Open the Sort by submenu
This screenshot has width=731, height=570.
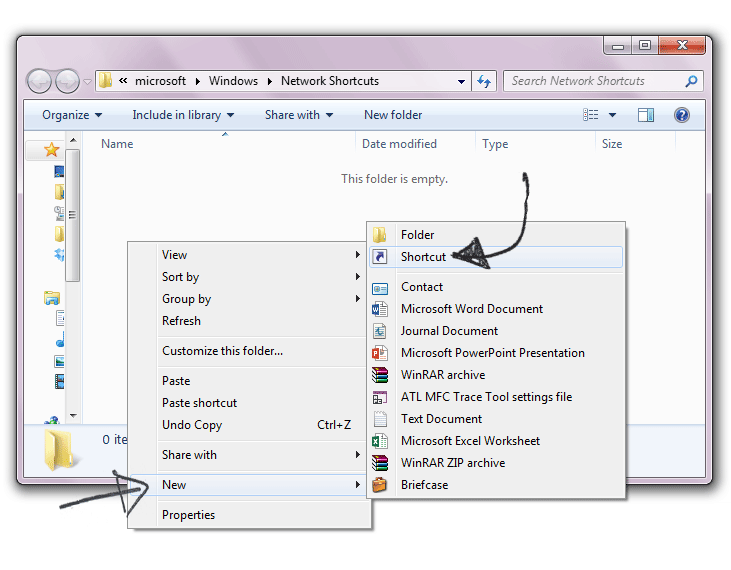pos(261,277)
